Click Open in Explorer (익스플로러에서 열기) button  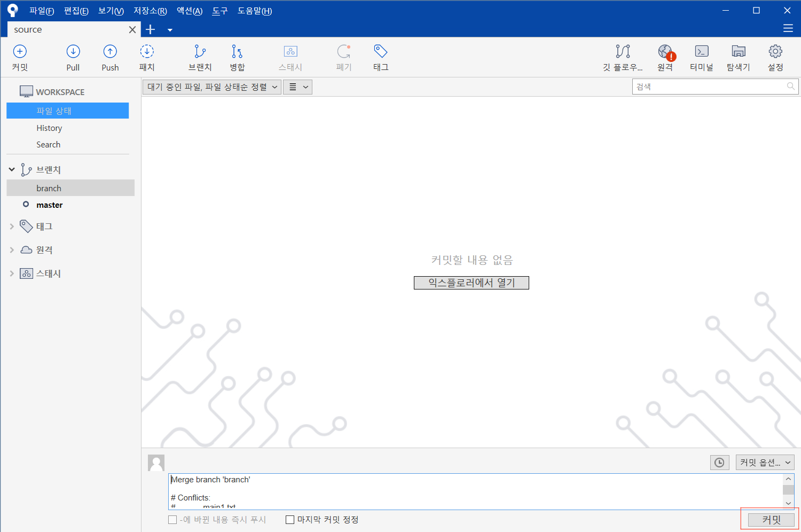(x=472, y=283)
